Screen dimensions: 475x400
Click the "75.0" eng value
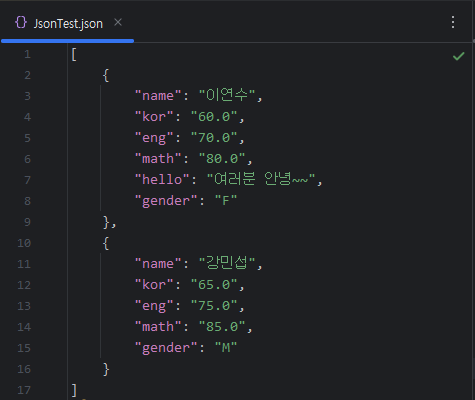coord(214,306)
